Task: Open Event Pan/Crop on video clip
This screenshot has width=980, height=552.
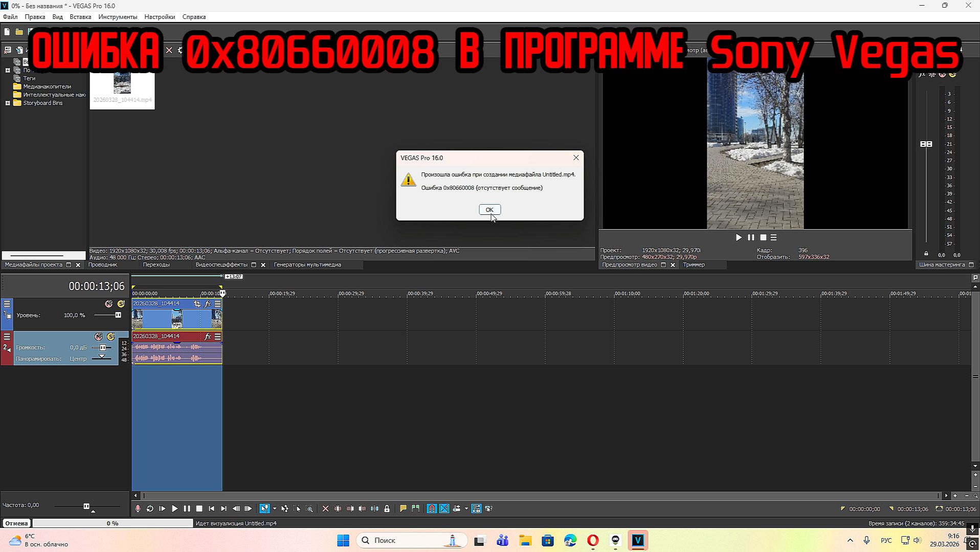Action: point(197,304)
